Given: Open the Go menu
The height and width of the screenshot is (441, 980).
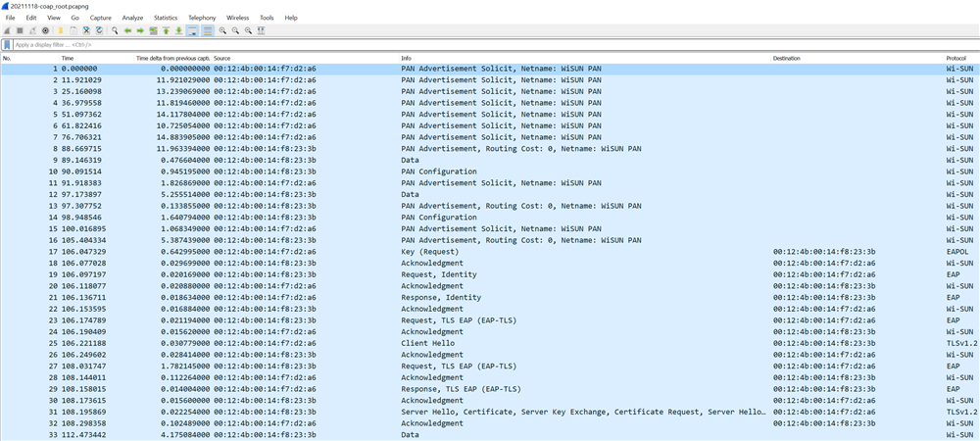Looking at the screenshot, I should 75,18.
